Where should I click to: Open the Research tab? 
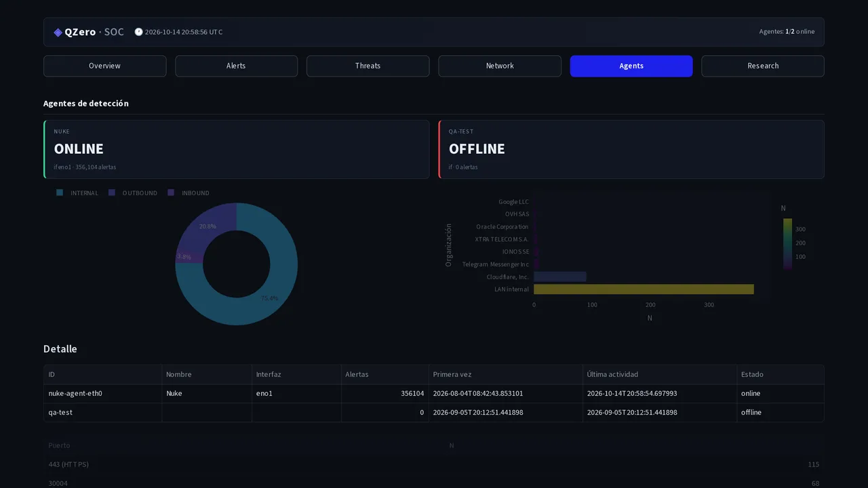point(763,66)
